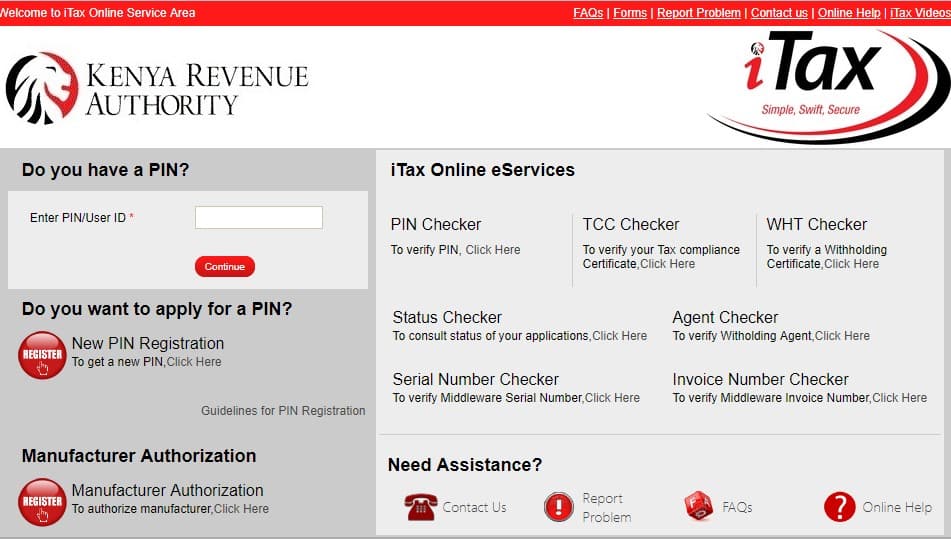Image resolution: width=951 pixels, height=540 pixels.
Task: Click the red telephone Contact Us icon
Action: click(x=421, y=507)
